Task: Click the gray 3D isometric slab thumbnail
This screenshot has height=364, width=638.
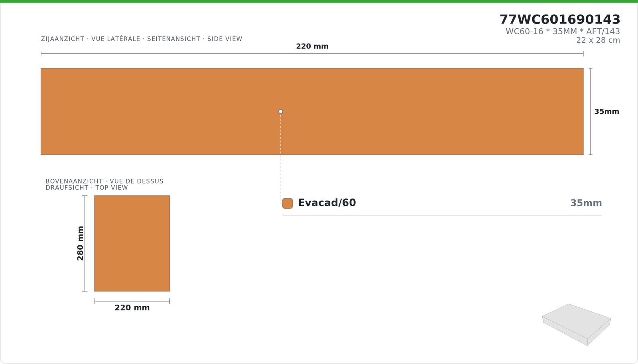Action: (576, 325)
